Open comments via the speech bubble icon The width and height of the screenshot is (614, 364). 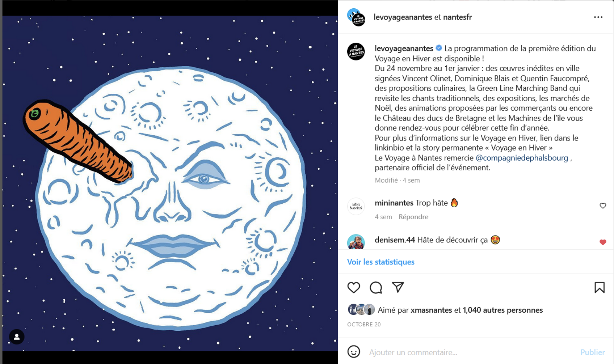(x=376, y=287)
